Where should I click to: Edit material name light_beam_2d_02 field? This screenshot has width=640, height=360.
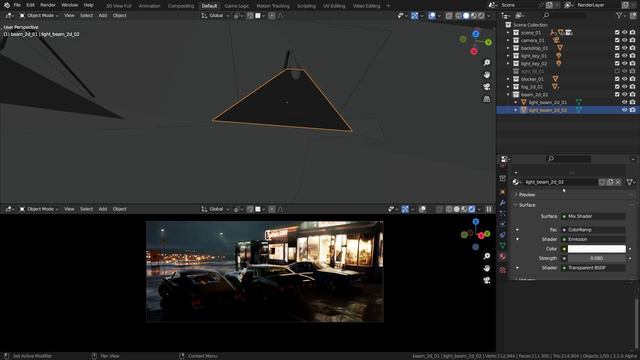[x=560, y=182]
